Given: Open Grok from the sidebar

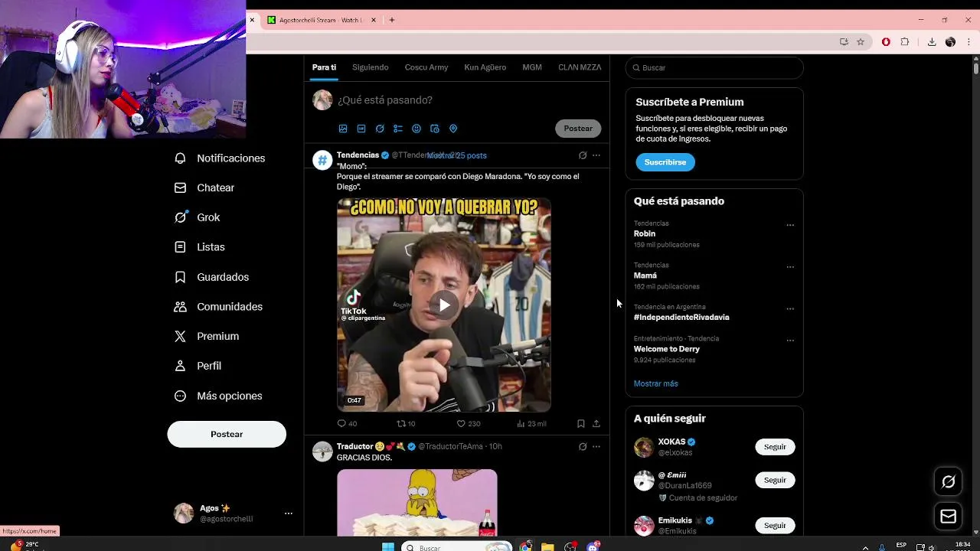Looking at the screenshot, I should tap(198, 217).
